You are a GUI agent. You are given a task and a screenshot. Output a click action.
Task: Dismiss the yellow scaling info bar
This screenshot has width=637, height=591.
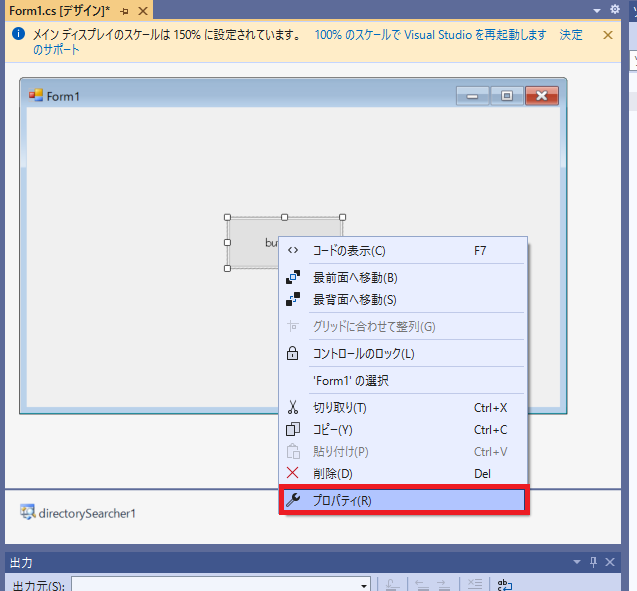[x=608, y=35]
